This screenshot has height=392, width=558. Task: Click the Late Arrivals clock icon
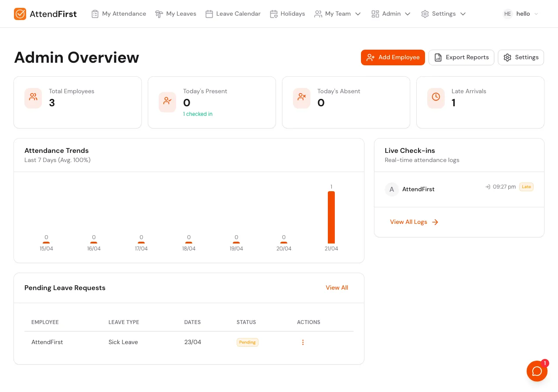point(436,98)
